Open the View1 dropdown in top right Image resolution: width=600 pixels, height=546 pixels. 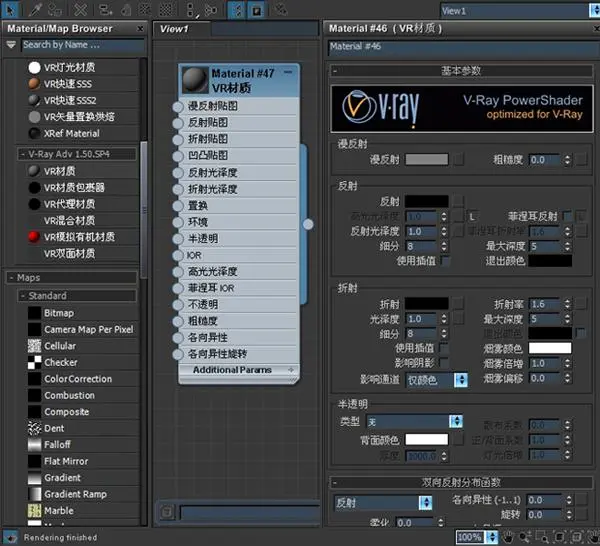click(520, 11)
